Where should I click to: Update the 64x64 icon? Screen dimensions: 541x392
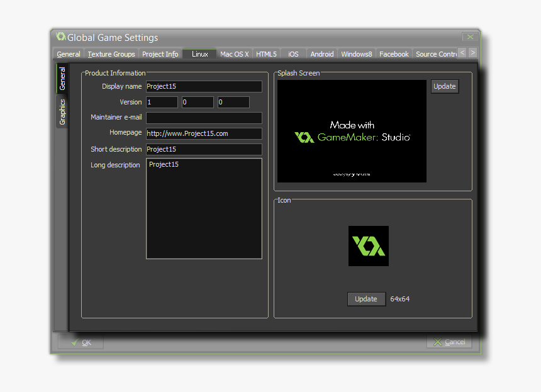point(366,299)
